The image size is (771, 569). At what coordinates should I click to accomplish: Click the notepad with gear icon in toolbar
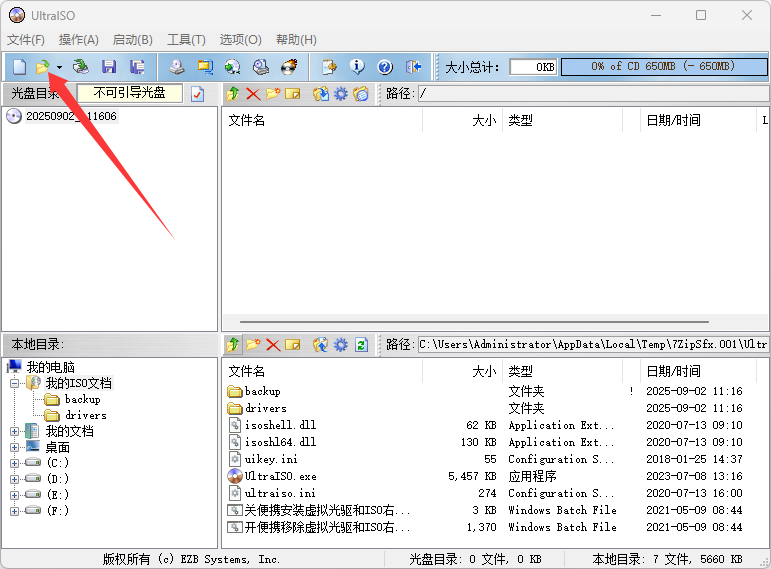[x=329, y=67]
